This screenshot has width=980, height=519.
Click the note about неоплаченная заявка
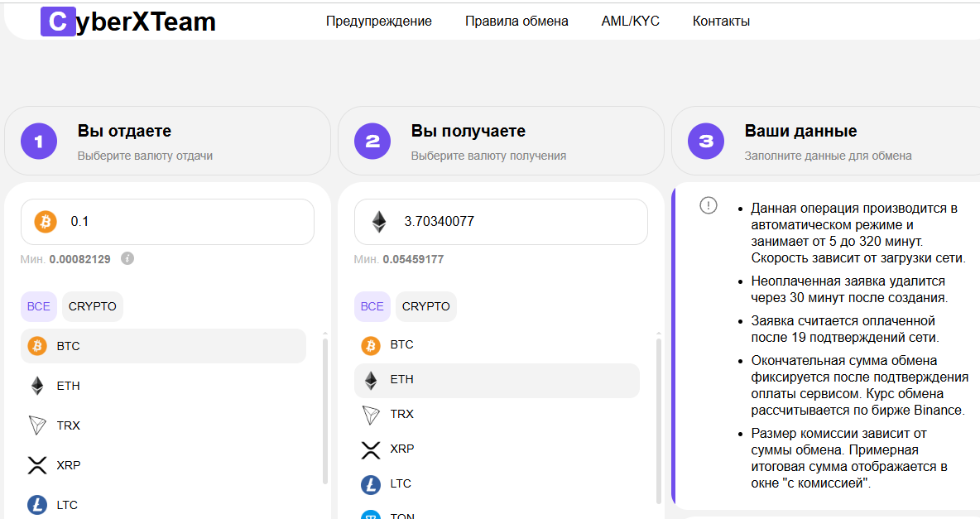point(849,290)
